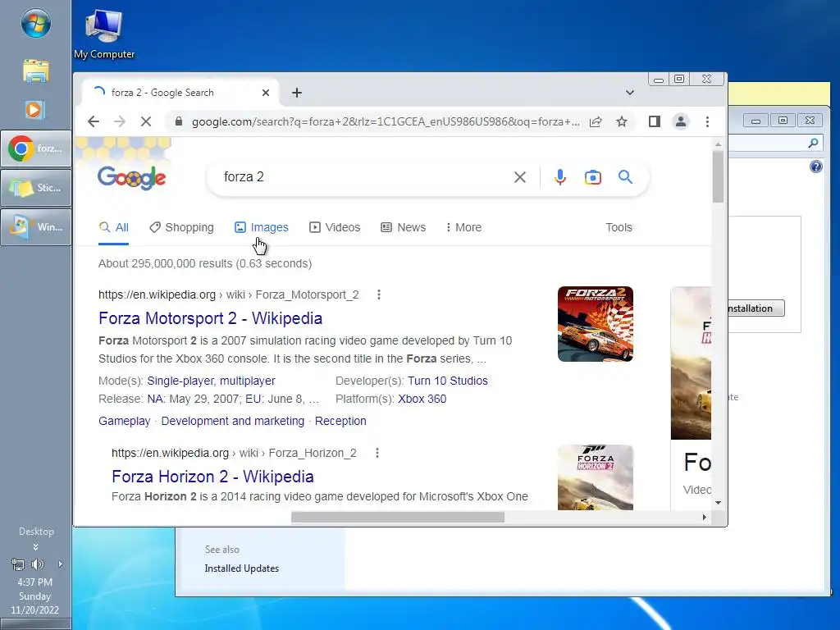Expand the More search filters menu
This screenshot has height=630, width=840.
(463, 228)
